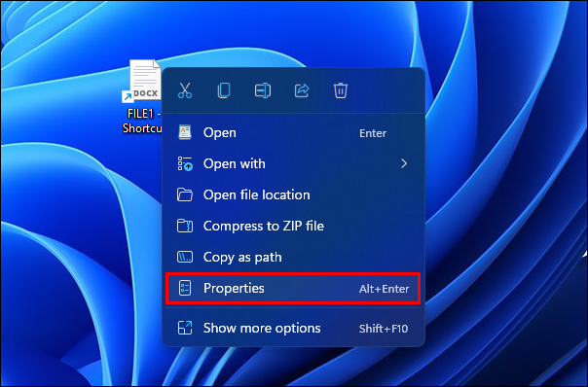Click the Show more options expand icon

(x=185, y=329)
